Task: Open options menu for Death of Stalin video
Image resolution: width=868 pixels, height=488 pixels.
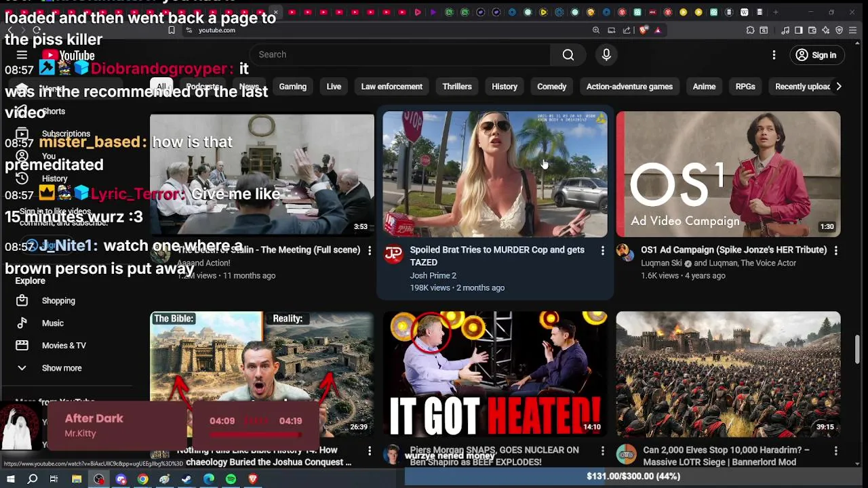Action: pos(369,251)
